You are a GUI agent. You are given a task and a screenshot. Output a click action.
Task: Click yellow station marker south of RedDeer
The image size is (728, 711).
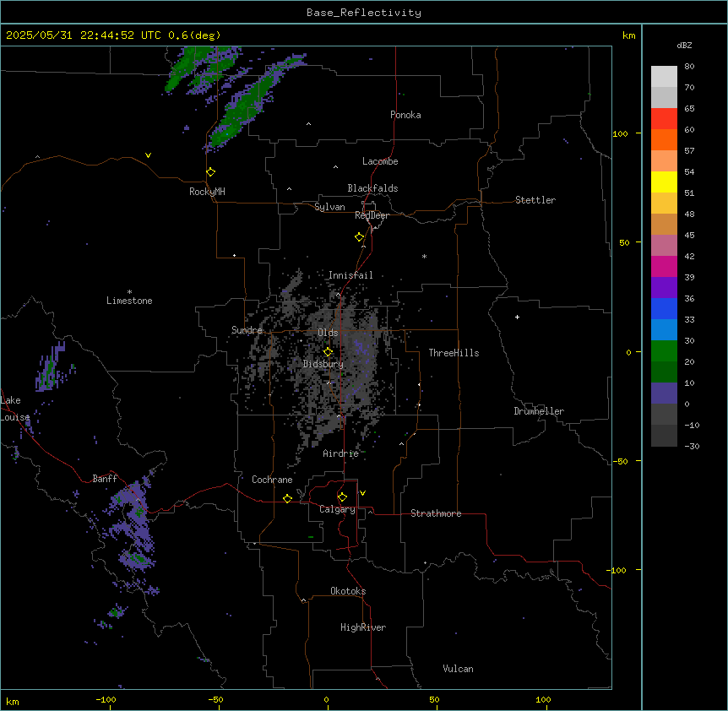coord(359,236)
